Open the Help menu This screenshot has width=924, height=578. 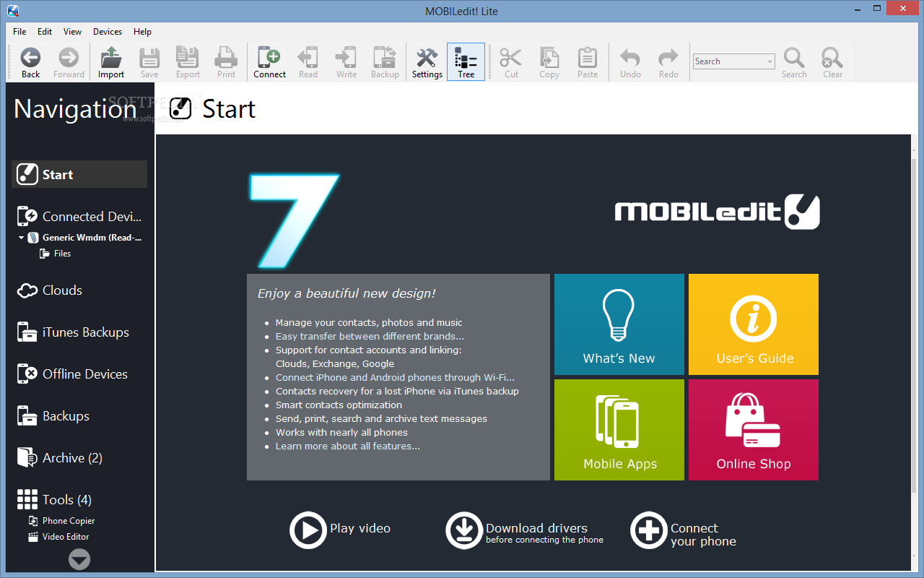pos(142,31)
